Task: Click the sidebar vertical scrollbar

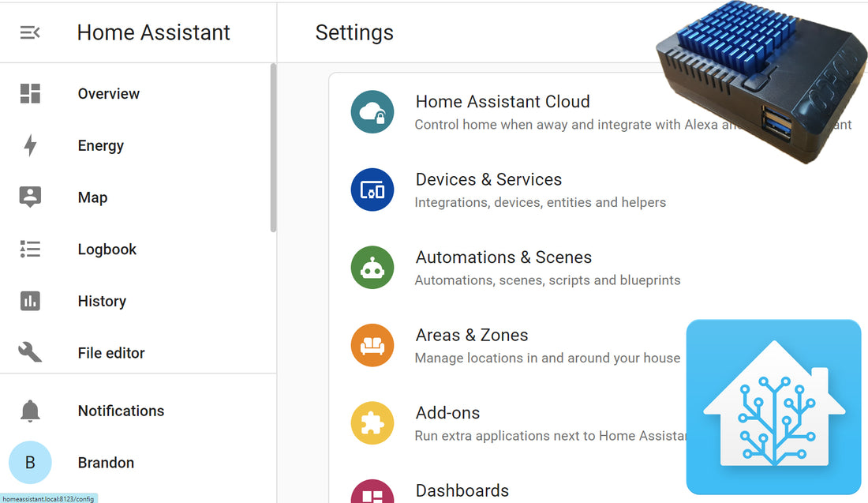Action: click(x=273, y=148)
